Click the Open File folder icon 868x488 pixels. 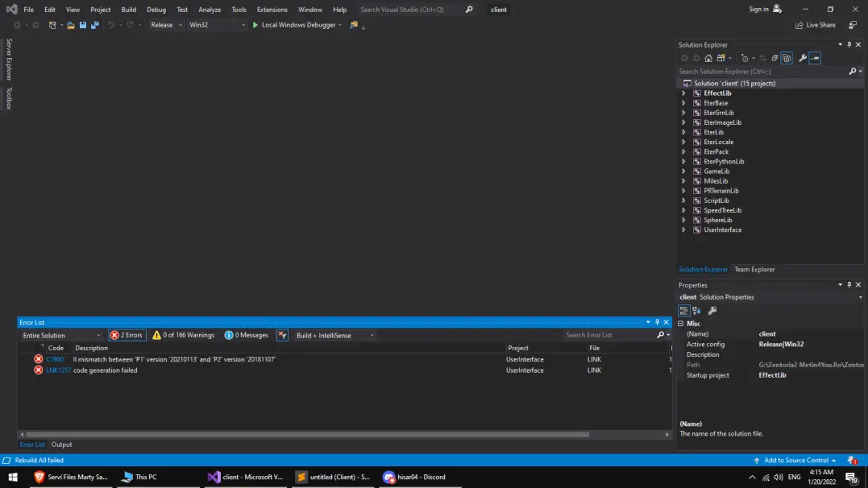71,25
